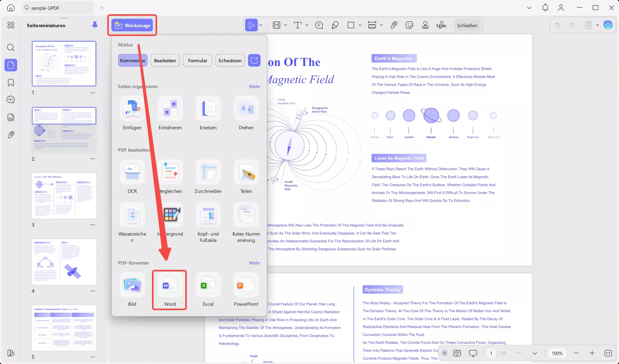Expand the save options chevron
The width and height of the screenshot is (619, 364).
coord(598,25)
